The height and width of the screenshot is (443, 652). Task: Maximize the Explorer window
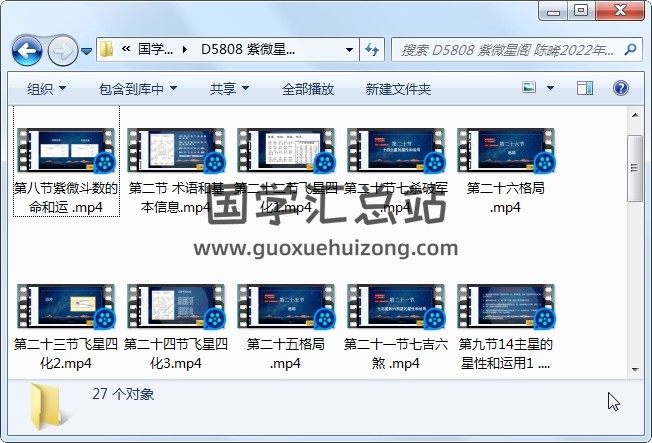tap(581, 11)
